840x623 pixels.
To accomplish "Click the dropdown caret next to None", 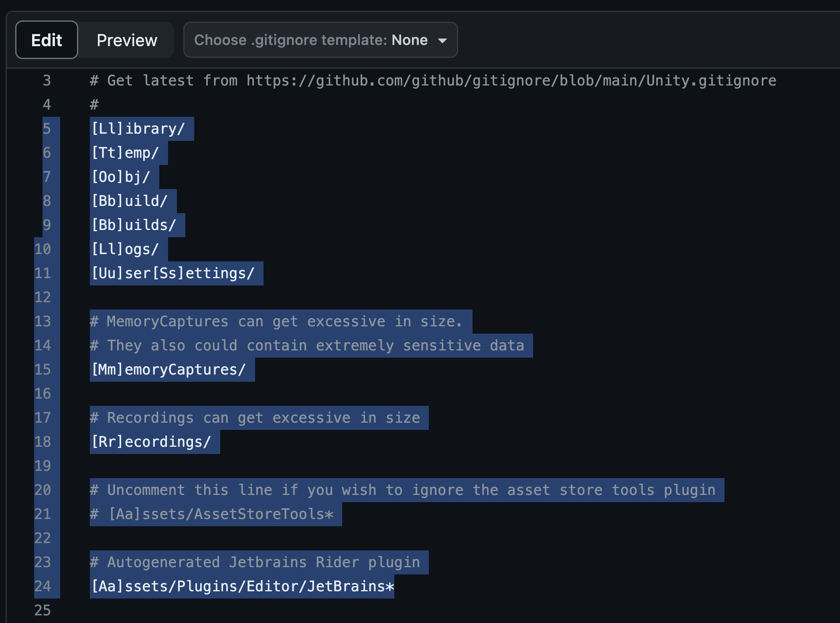I will pos(442,41).
